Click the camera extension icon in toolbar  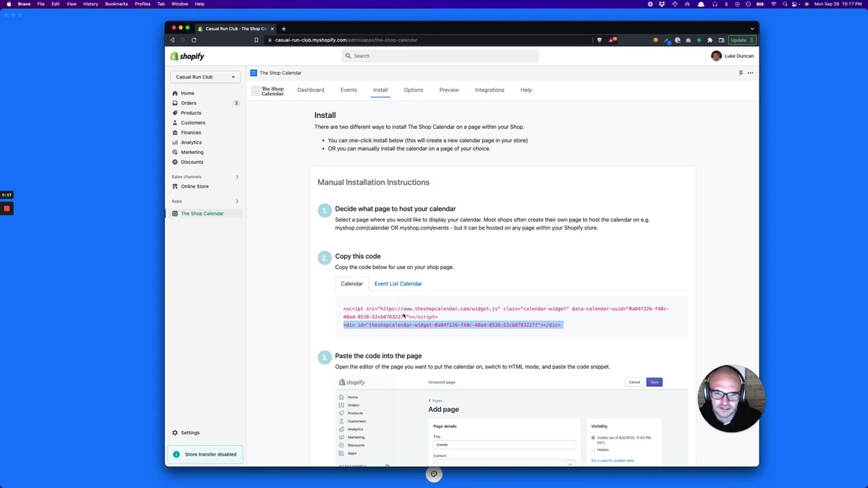(x=688, y=40)
